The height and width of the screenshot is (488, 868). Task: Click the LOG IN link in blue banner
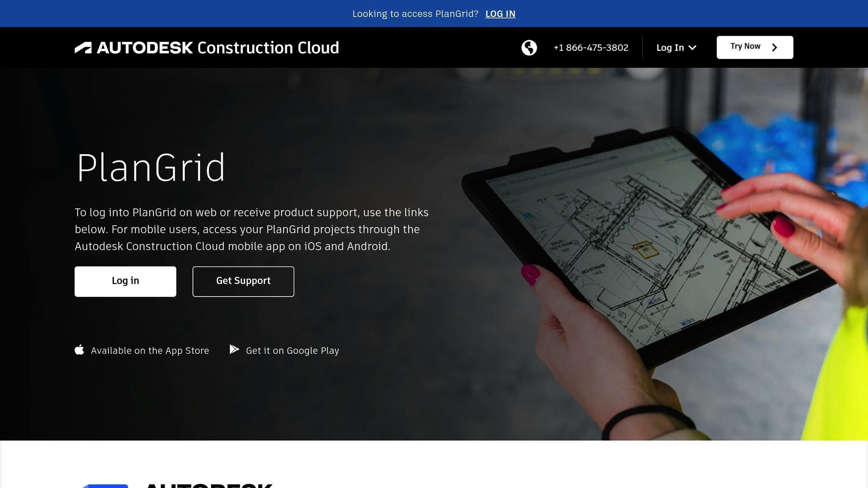pos(500,14)
